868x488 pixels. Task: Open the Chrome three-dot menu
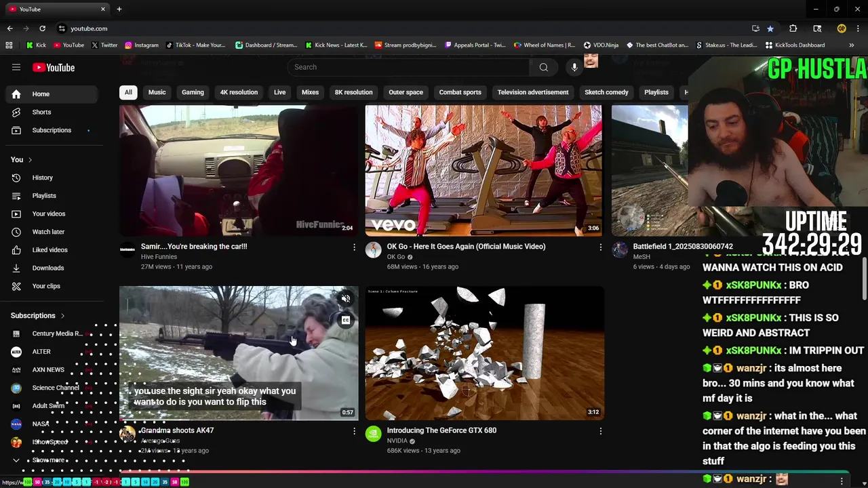(859, 28)
